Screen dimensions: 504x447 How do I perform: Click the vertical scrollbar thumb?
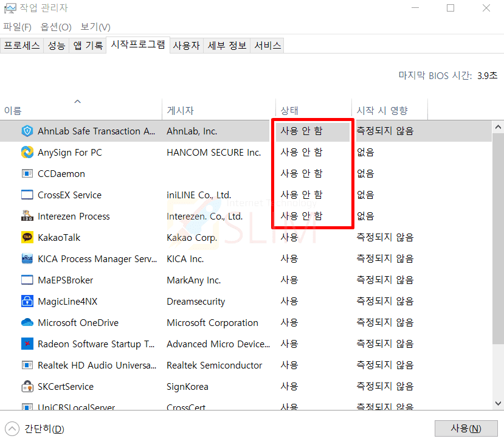pyautogui.click(x=498, y=239)
